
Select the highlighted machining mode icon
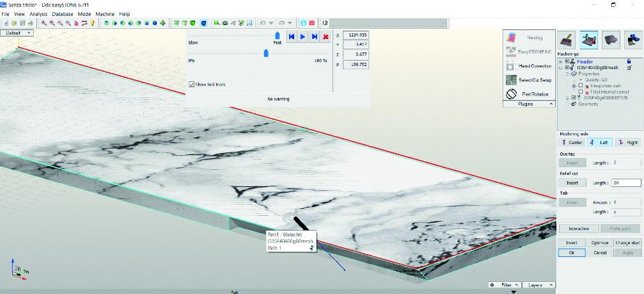point(589,40)
